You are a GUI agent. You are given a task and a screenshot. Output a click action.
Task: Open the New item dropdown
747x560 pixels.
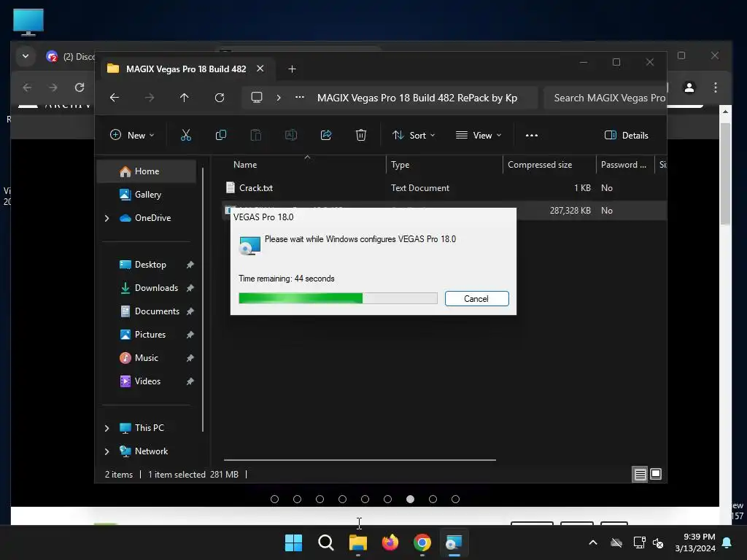pyautogui.click(x=132, y=135)
